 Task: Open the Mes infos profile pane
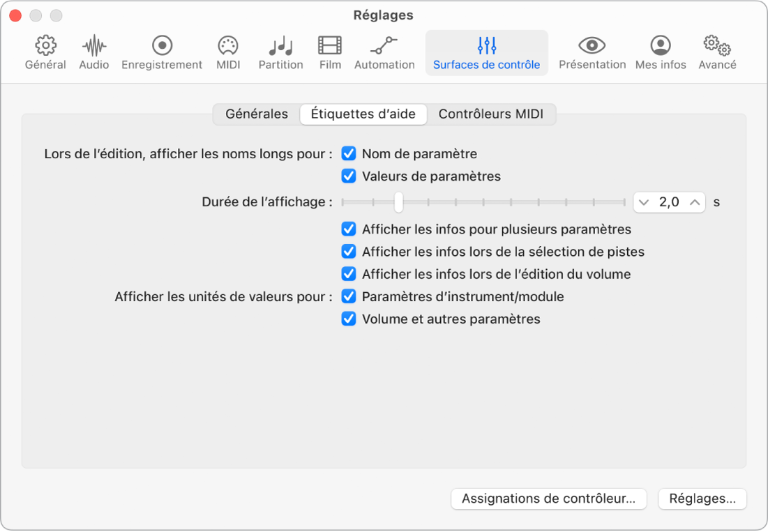pos(661,53)
